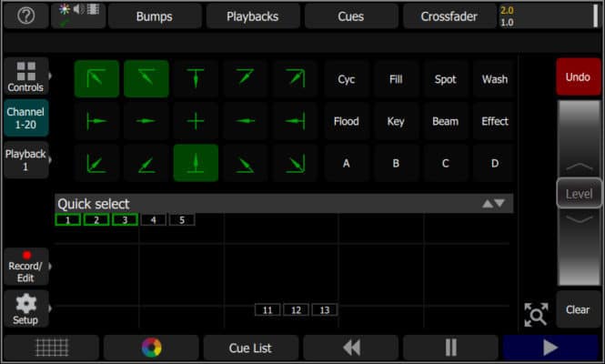Image resolution: width=605 pixels, height=364 pixels.
Task: Switch to the Playbacks tab
Action: tap(252, 16)
